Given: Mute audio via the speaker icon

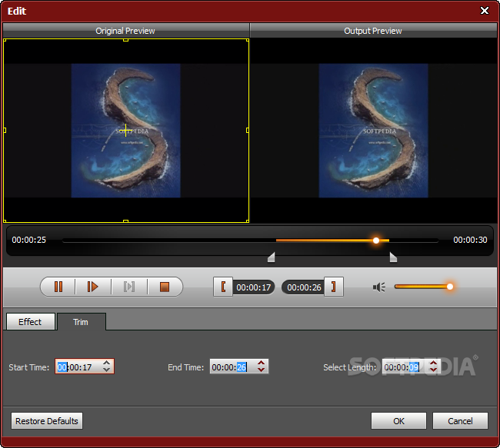Looking at the screenshot, I should coord(378,287).
